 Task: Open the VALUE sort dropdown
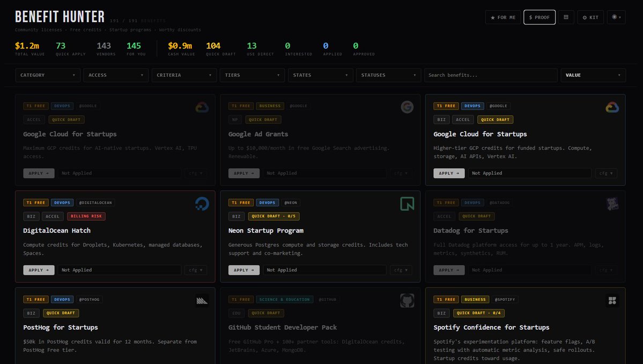click(593, 75)
